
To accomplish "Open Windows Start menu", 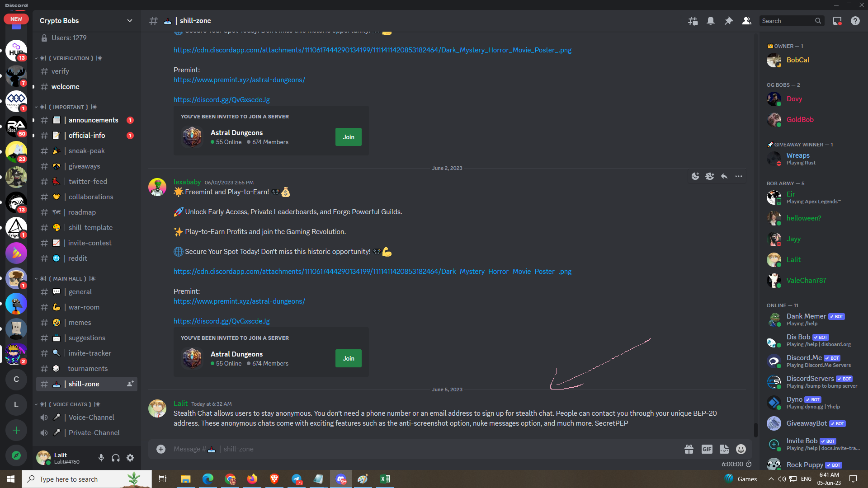I will (x=11, y=479).
